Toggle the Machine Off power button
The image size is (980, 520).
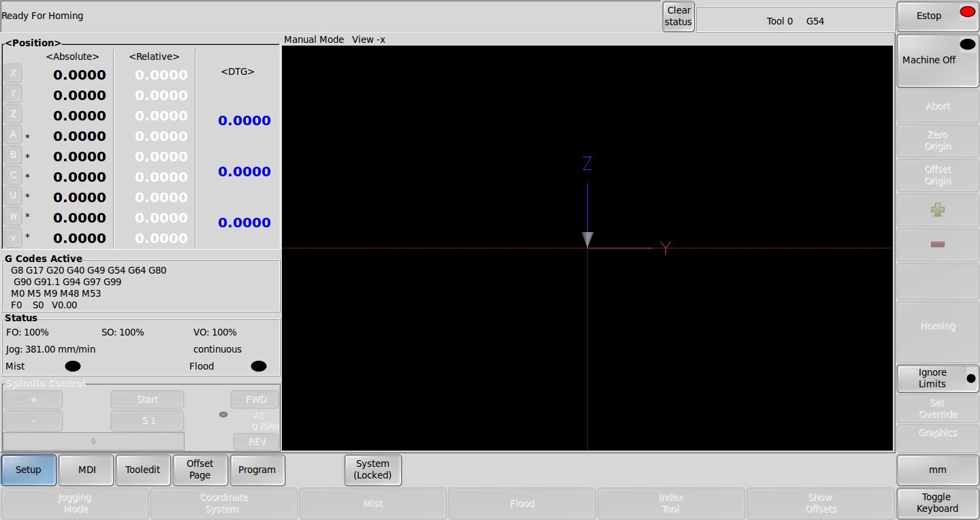tap(938, 61)
